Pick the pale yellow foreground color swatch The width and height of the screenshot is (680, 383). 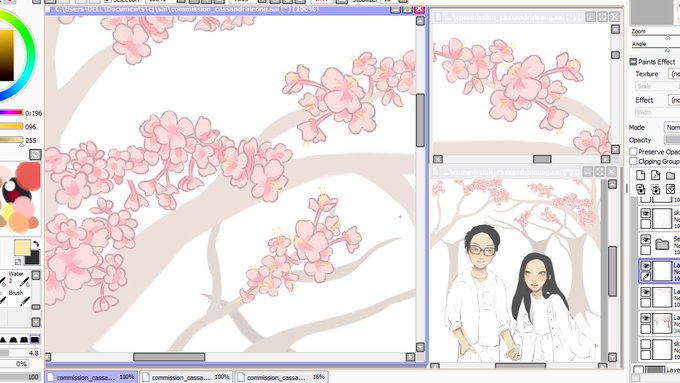(22, 247)
